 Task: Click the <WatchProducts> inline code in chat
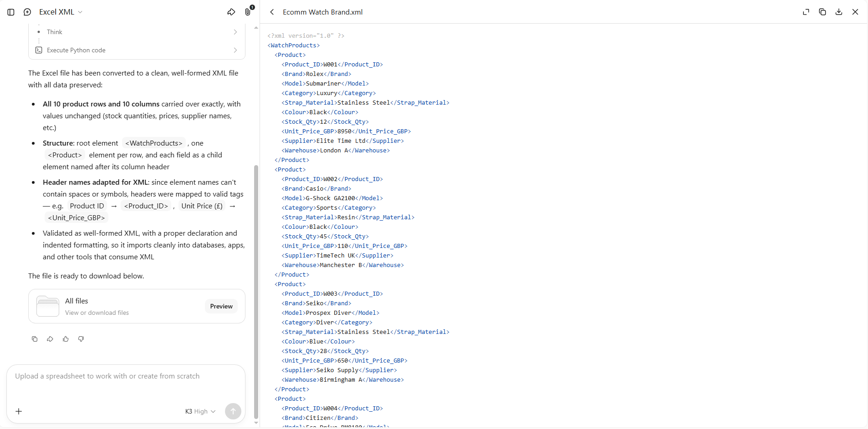154,143
